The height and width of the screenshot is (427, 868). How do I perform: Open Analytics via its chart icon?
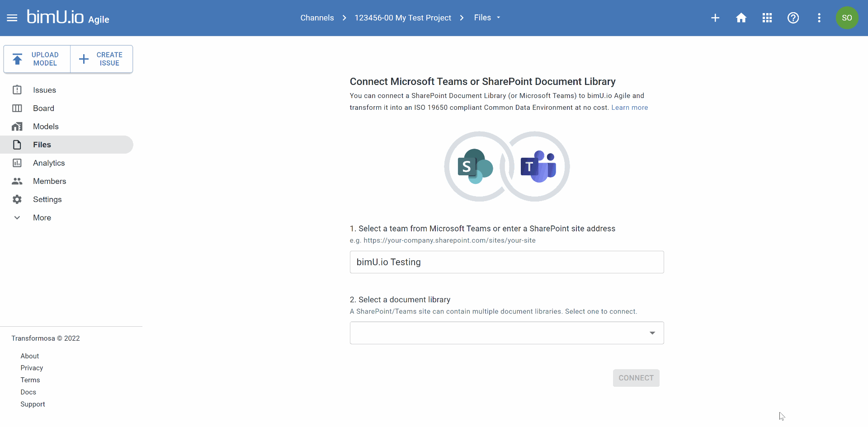[x=17, y=163]
